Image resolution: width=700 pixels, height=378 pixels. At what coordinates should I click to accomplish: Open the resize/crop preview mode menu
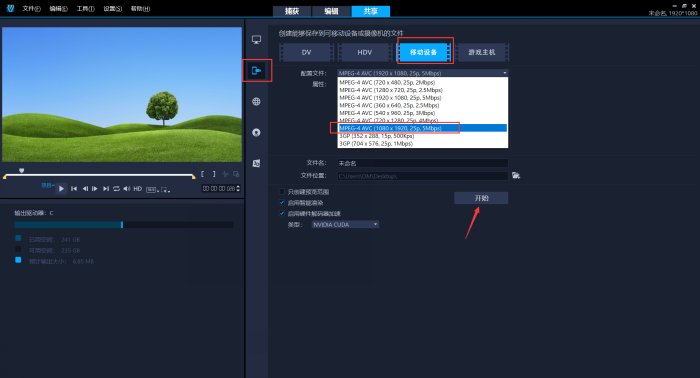tap(166, 190)
